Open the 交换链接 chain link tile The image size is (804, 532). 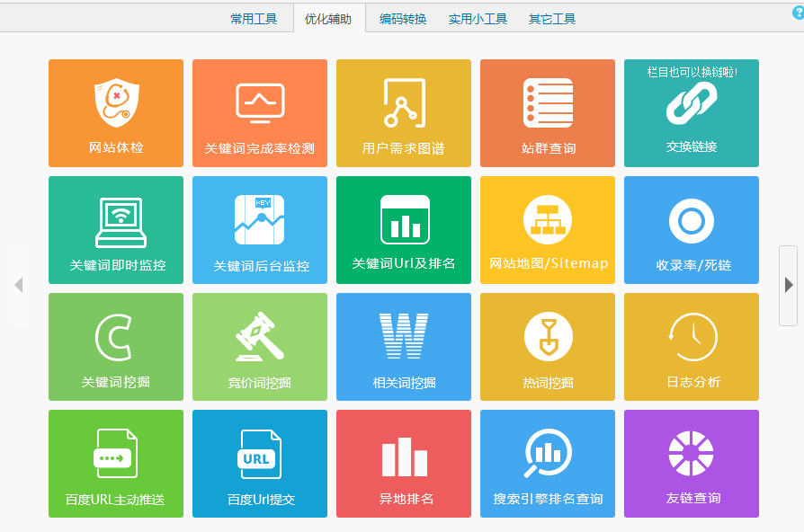coord(692,113)
